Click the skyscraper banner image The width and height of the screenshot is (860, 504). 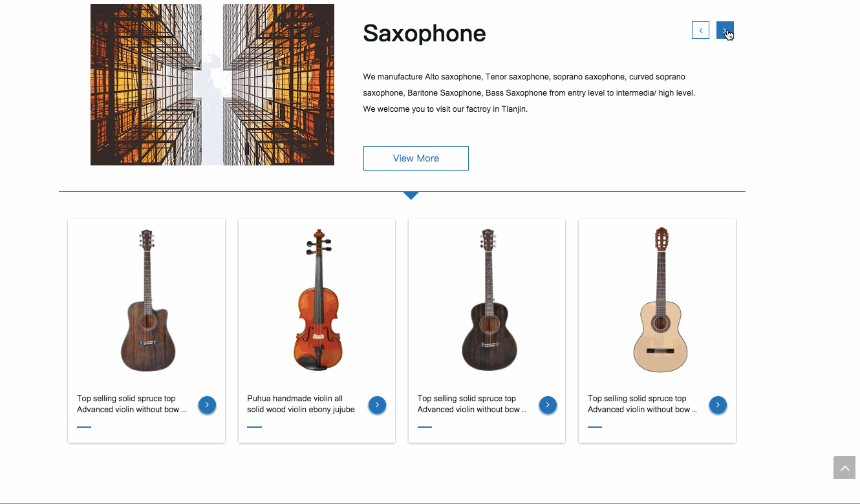click(212, 85)
